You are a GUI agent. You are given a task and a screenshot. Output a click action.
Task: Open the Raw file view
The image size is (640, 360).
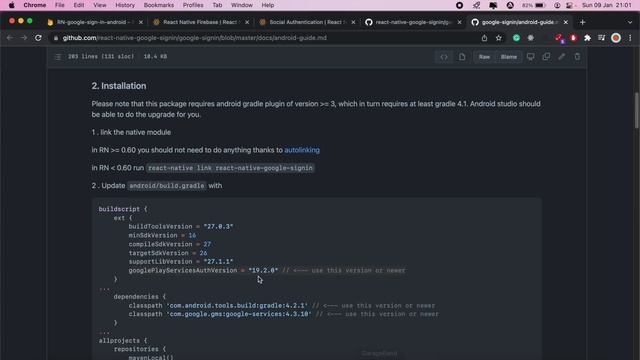(484, 57)
